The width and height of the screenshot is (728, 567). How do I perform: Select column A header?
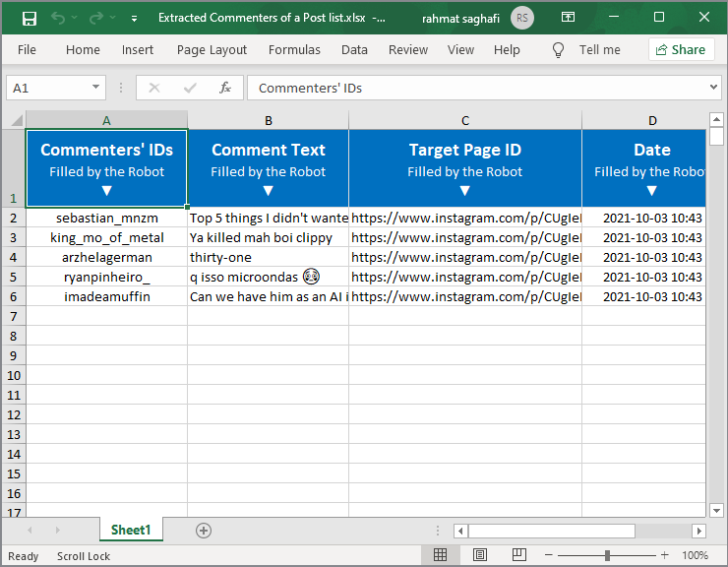(x=106, y=120)
